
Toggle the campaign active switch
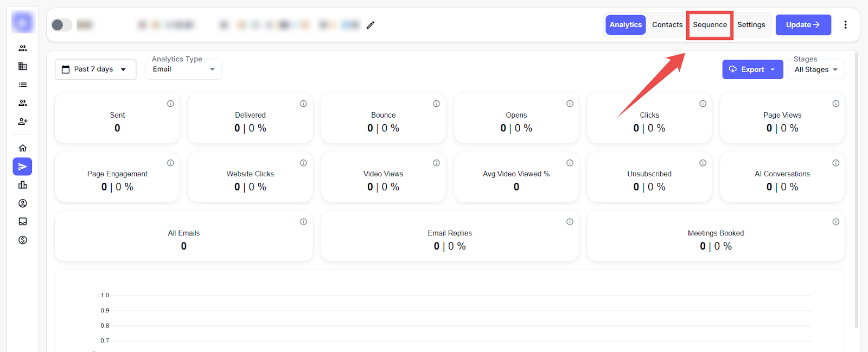coord(61,25)
